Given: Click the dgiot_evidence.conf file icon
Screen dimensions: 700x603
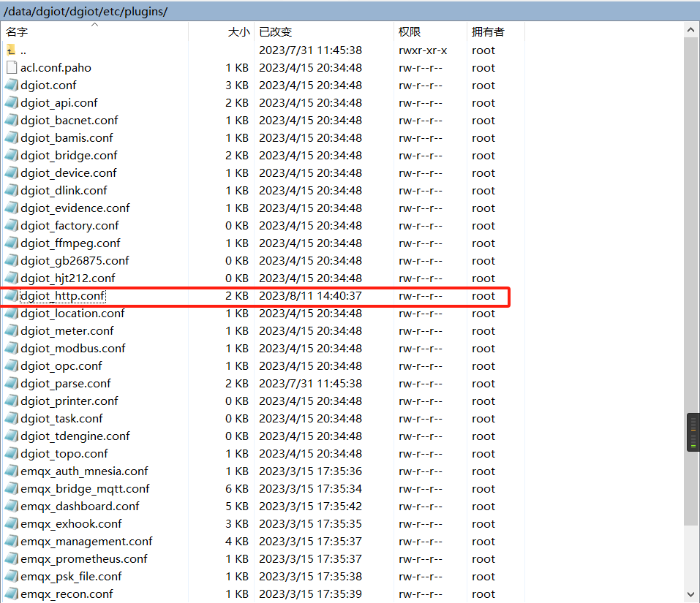Looking at the screenshot, I should tap(12, 208).
